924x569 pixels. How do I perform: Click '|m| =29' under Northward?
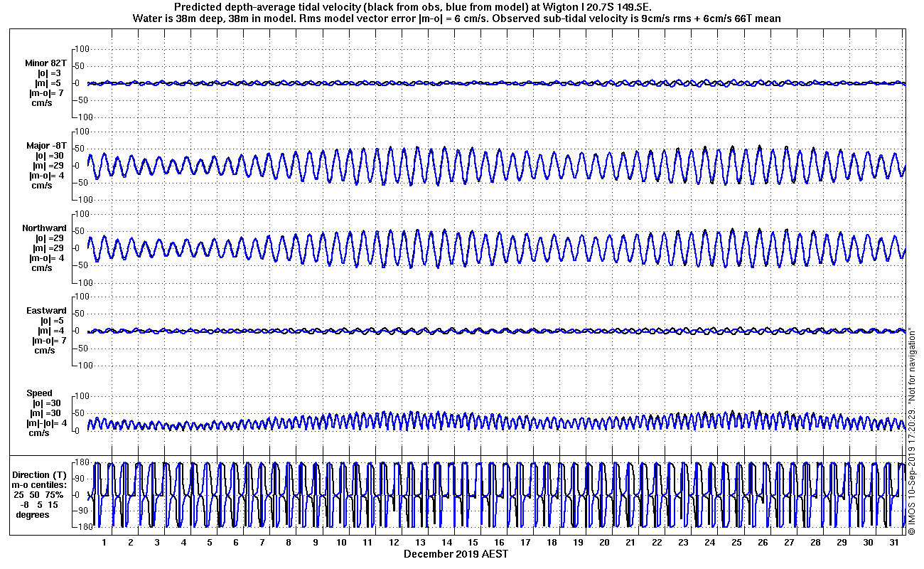coord(49,248)
